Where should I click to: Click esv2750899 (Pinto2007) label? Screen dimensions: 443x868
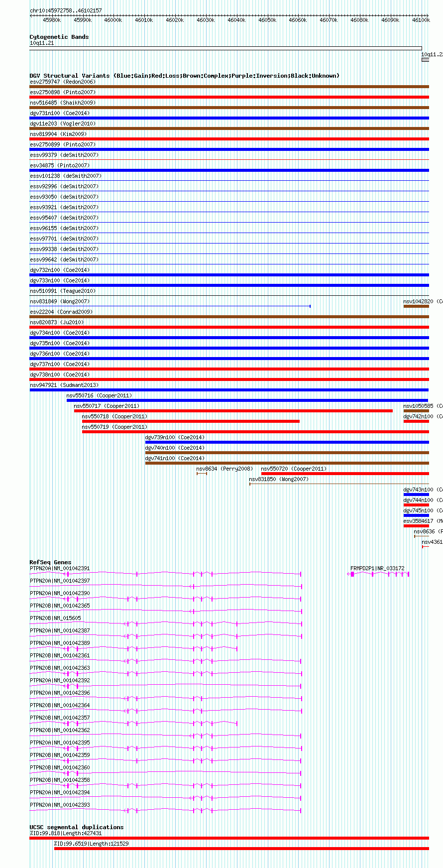pos(62,144)
